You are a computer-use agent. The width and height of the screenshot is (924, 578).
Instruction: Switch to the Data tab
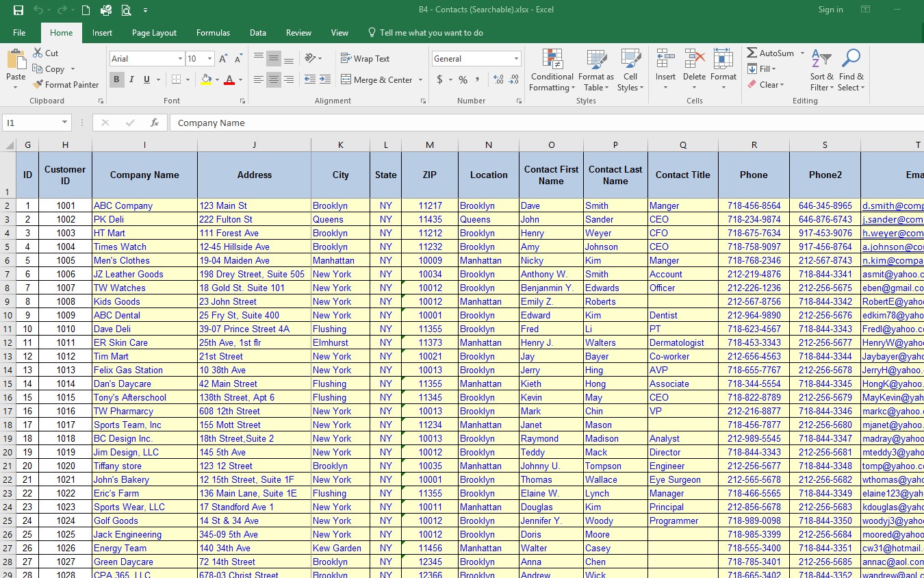[258, 33]
